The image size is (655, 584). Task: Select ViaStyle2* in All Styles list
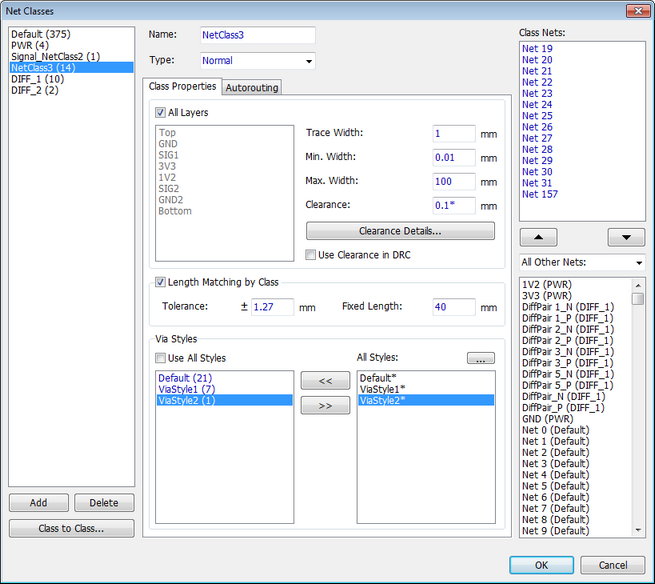pyautogui.click(x=426, y=401)
